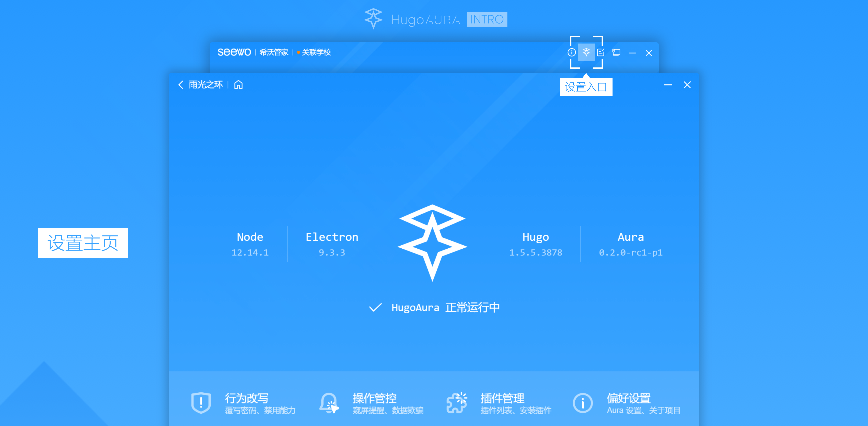Screen dimensions: 868x426
Task: Click the HugoAura star settings entry icon
Action: (586, 52)
